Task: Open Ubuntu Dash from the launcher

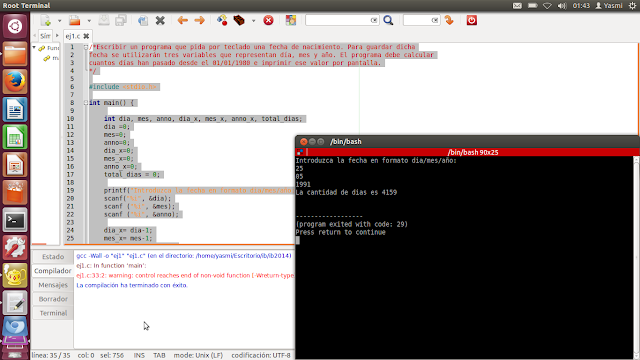Action: [x=15, y=27]
